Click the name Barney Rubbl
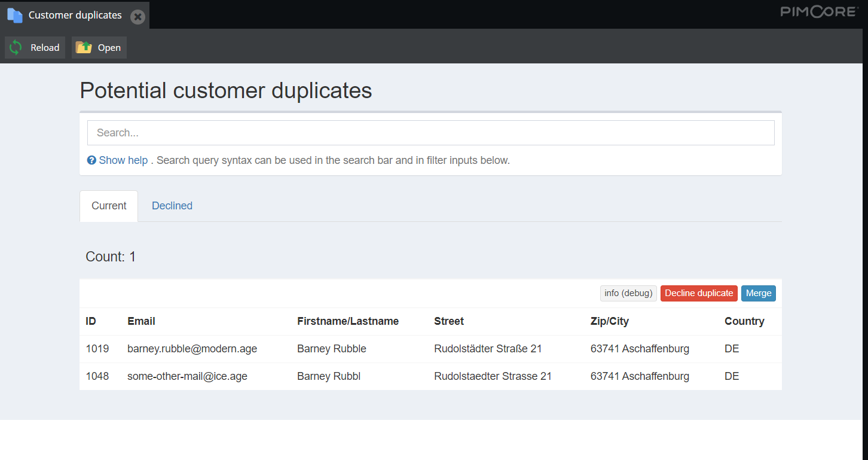 pos(329,376)
